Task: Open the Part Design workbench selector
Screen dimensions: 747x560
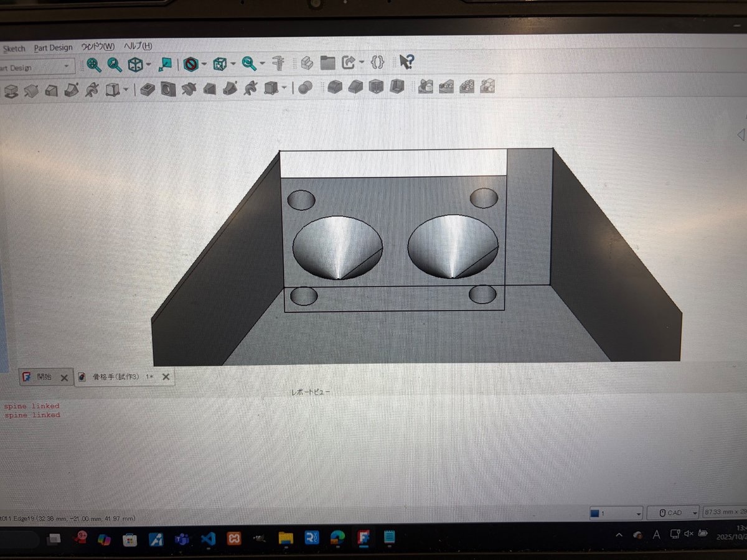Action: 36,67
